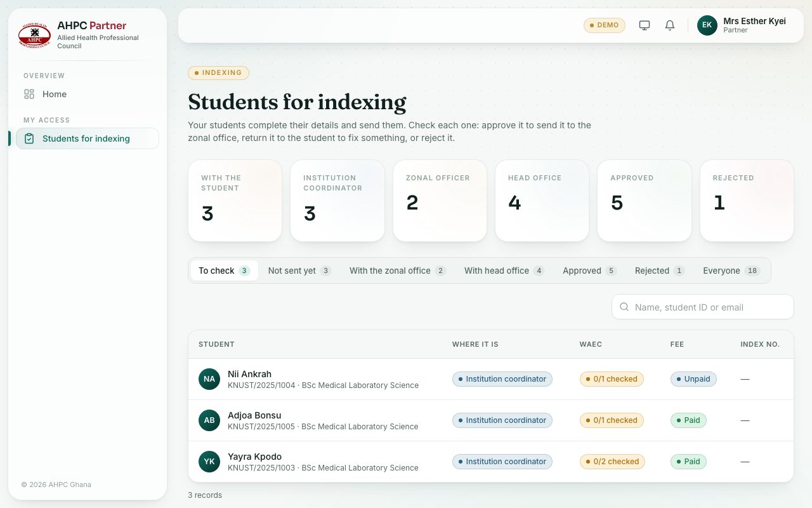Select the To check tab

[x=225, y=271]
